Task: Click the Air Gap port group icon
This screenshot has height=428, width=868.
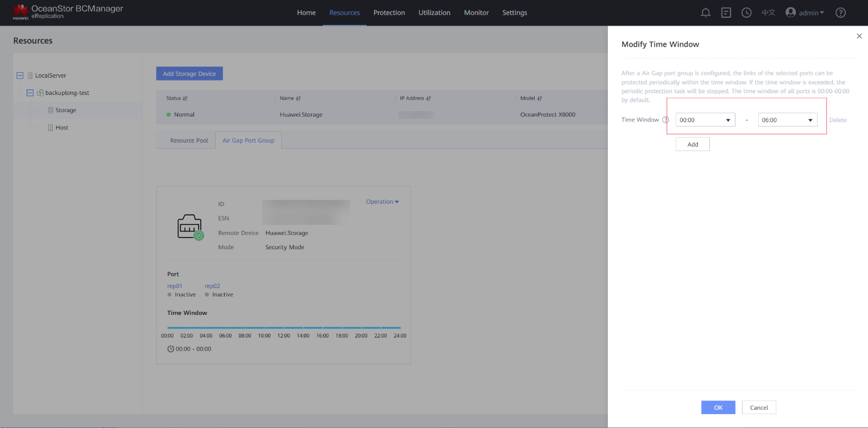Action: (x=189, y=226)
